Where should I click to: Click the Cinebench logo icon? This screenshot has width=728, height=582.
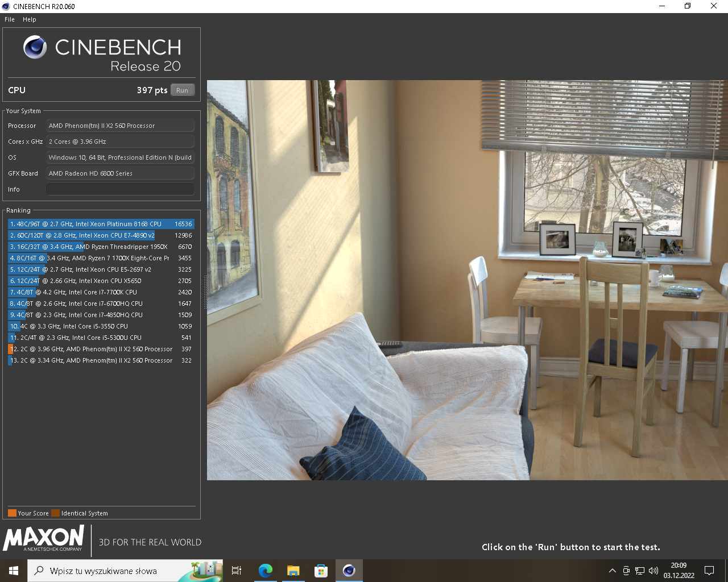(35, 47)
